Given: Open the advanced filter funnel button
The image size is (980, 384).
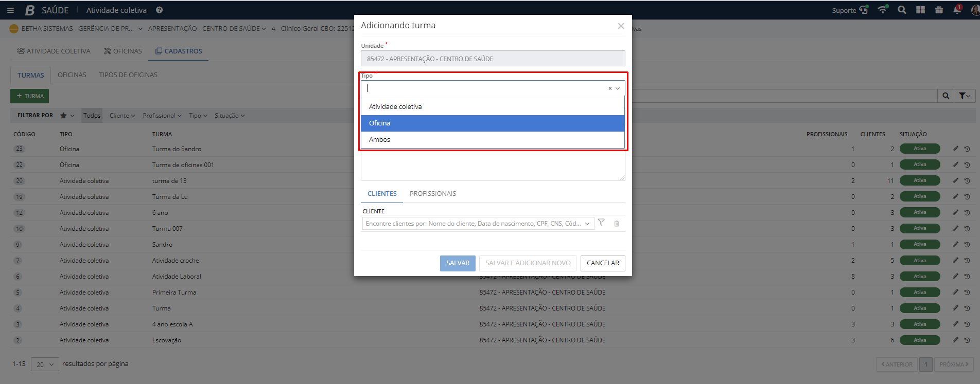Looking at the screenshot, I should [x=965, y=96].
